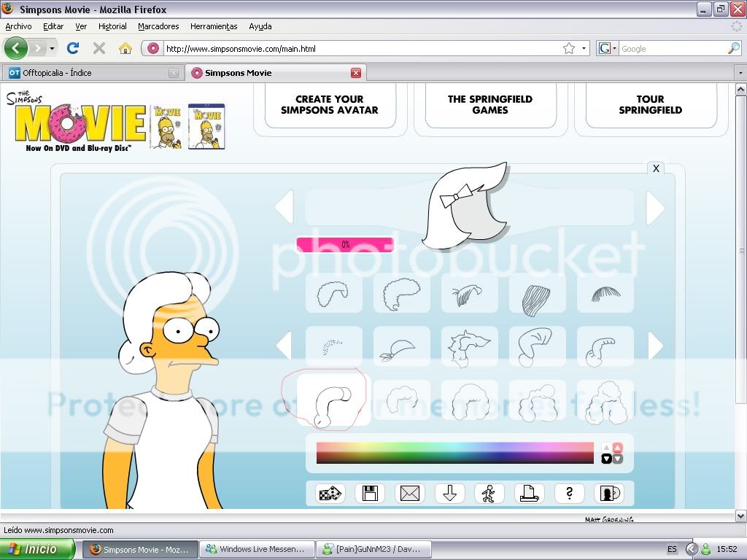Pick a color from the rainbow spectrum bar

[454, 452]
